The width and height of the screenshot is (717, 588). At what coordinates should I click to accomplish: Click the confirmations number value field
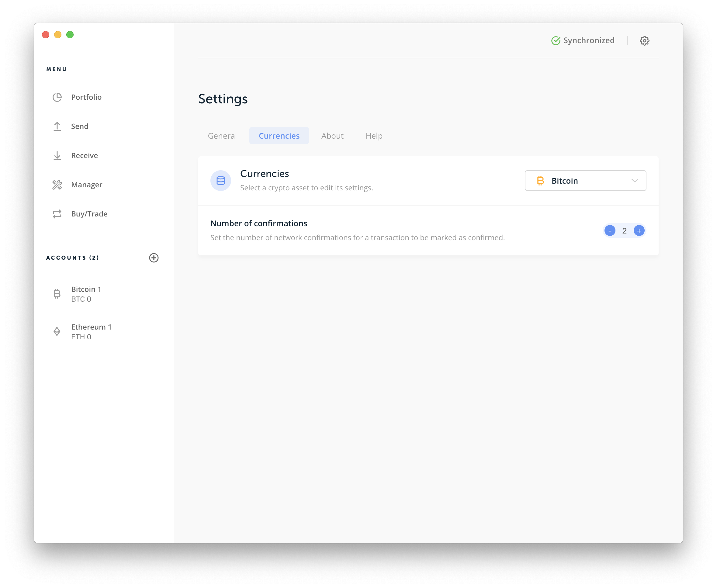624,231
